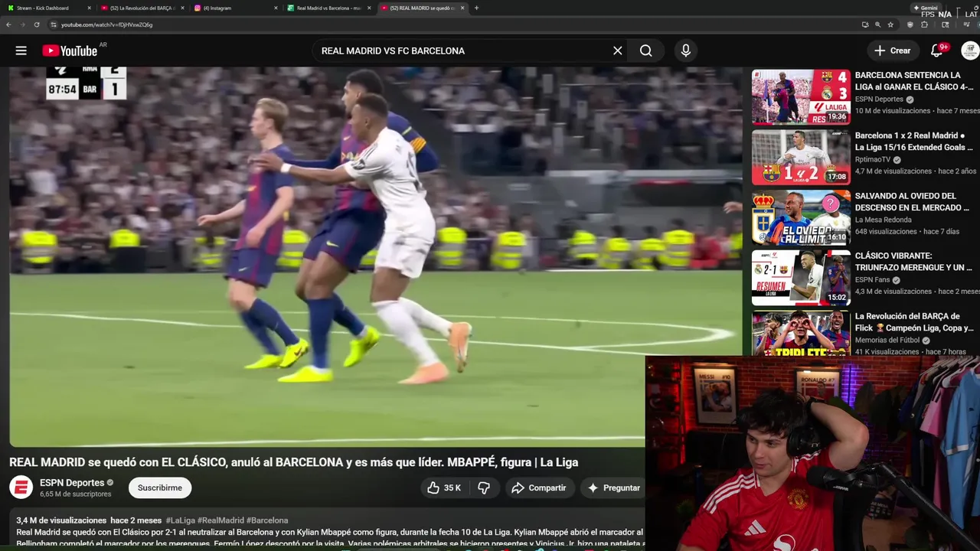Screen dimensions: 980x551
Task: Clear the search box text
Action: 617,51
